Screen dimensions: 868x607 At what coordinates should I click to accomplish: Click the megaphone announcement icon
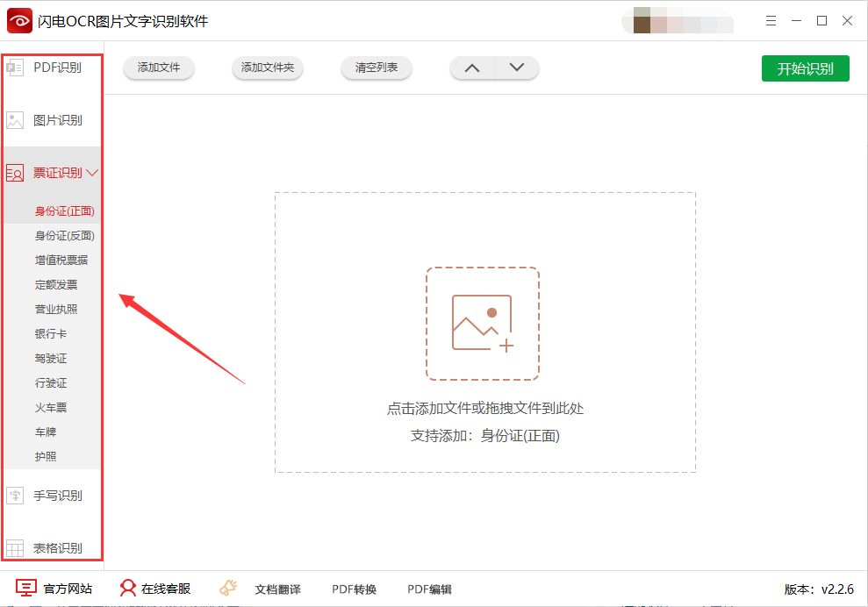(228, 588)
